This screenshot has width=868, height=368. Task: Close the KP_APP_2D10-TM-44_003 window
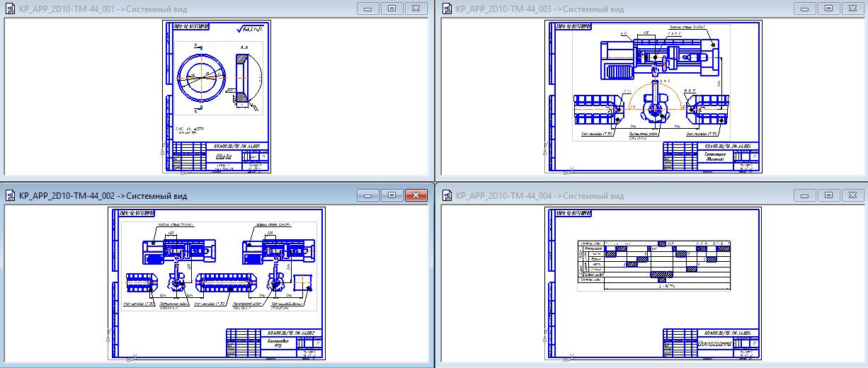[853, 8]
